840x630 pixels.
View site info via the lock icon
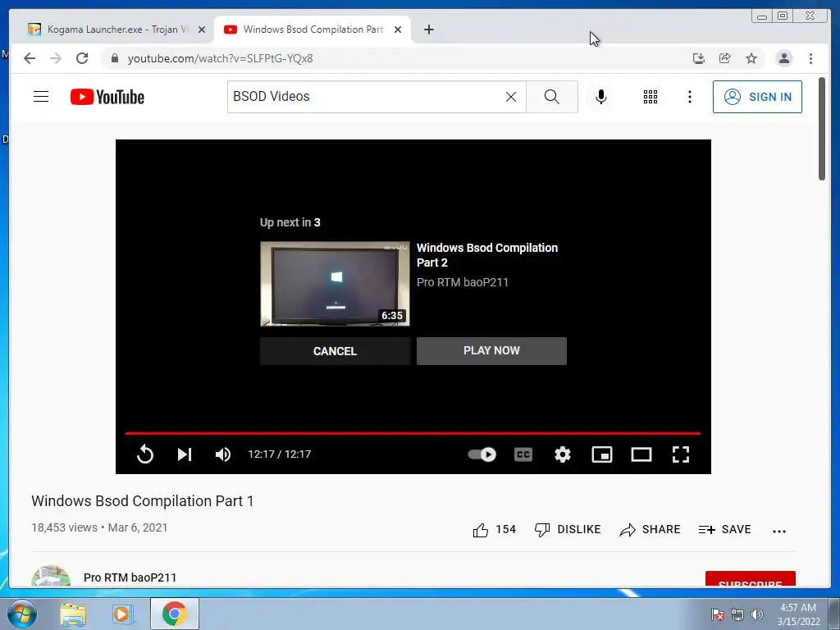click(114, 58)
